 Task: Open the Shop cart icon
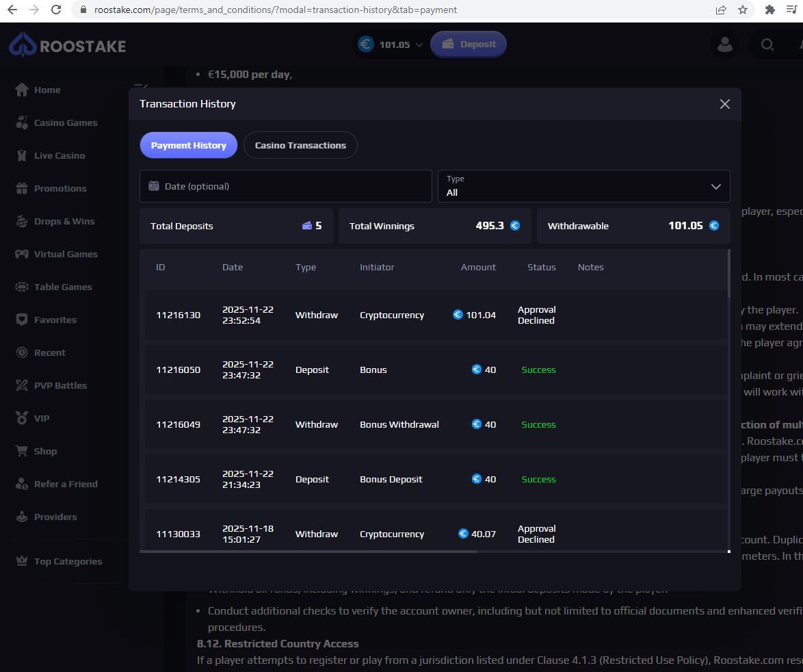(x=22, y=451)
